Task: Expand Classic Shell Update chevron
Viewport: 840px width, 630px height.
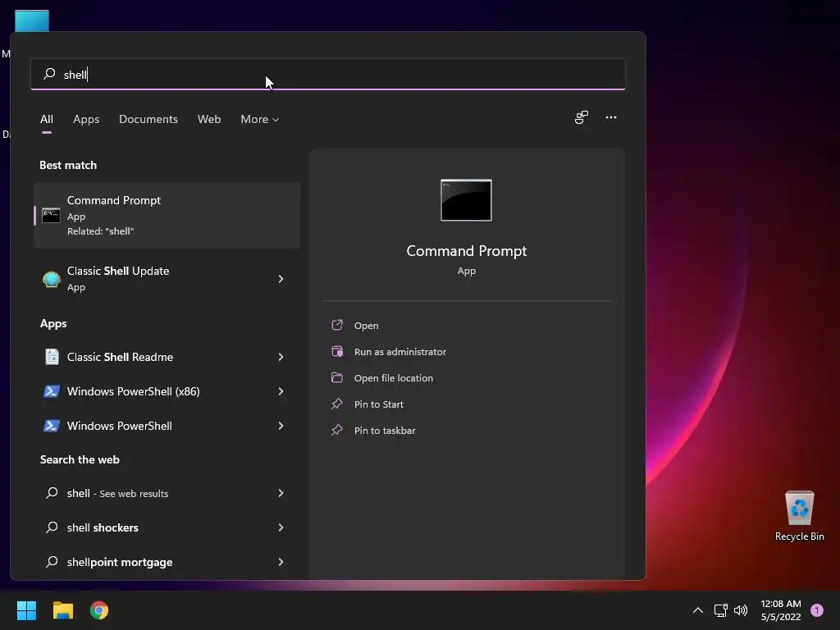Action: (281, 279)
